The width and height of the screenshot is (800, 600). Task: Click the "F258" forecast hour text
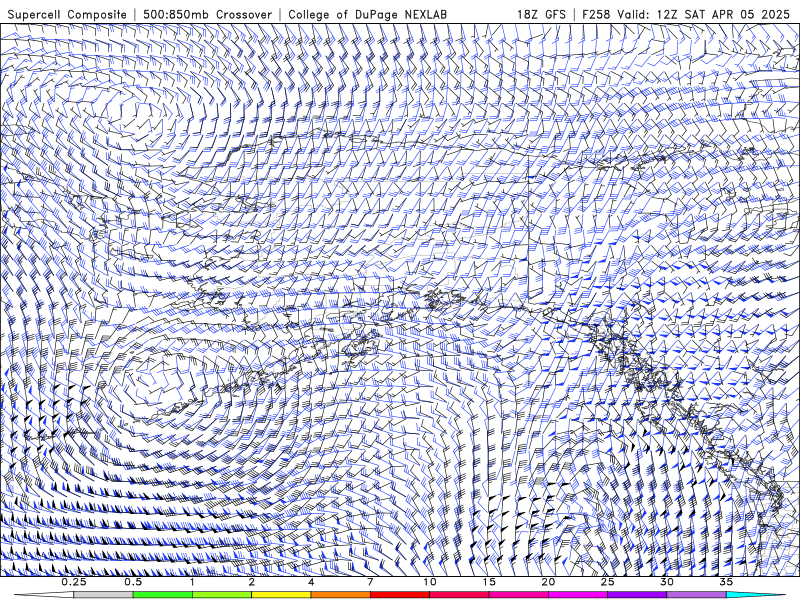pyautogui.click(x=596, y=14)
